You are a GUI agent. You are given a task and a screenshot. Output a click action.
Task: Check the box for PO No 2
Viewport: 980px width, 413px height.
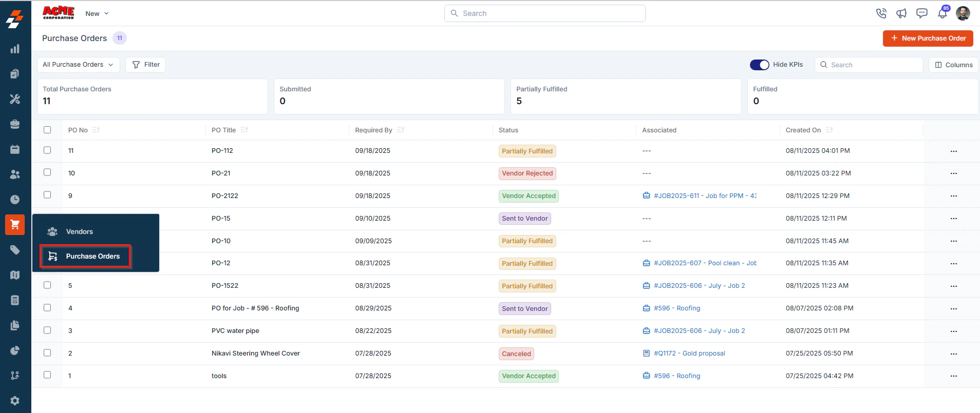pyautogui.click(x=47, y=352)
